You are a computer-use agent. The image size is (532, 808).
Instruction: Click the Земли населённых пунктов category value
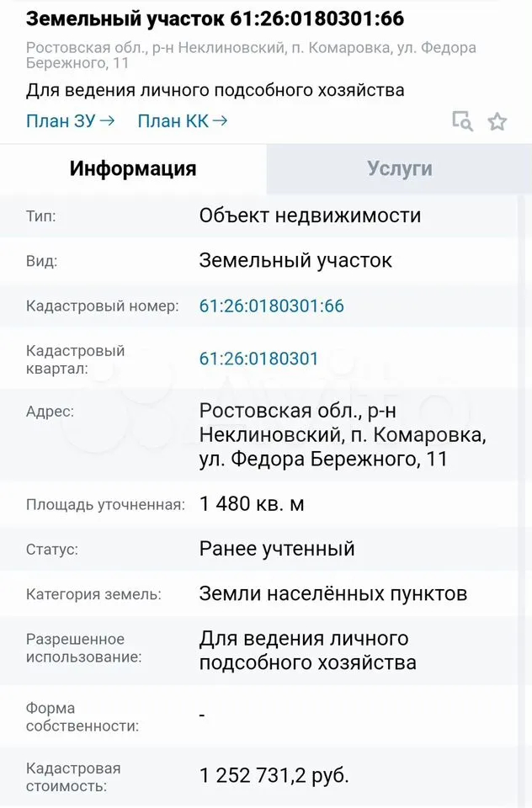point(333,593)
